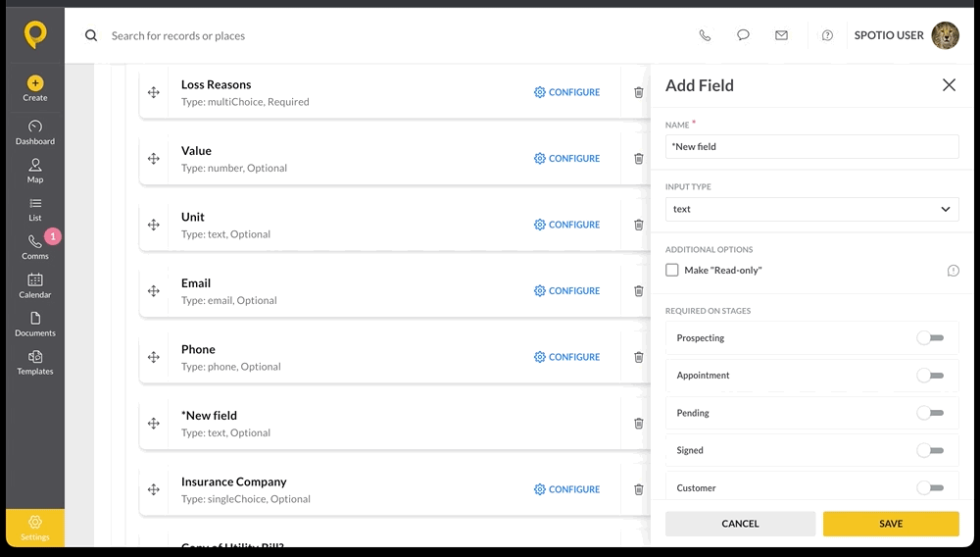Expand the Input Type dropdown
Image resolution: width=980 pixels, height=557 pixels.
click(811, 210)
